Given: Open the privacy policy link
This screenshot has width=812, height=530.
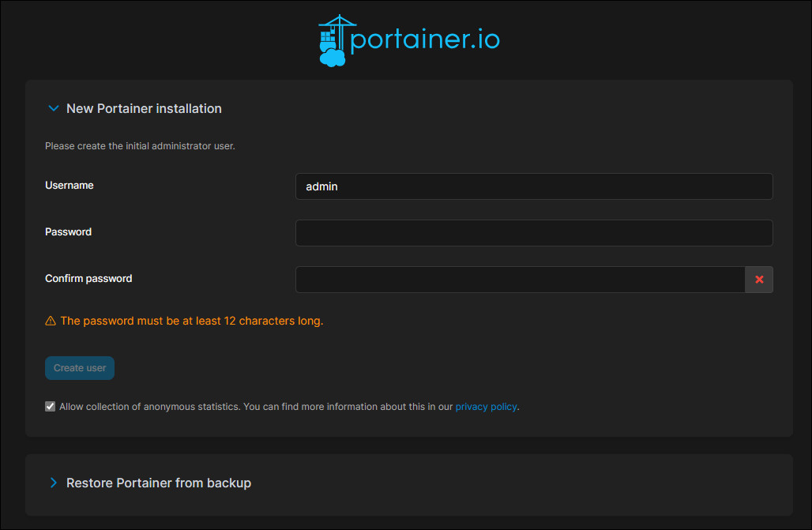Looking at the screenshot, I should pyautogui.click(x=486, y=407).
